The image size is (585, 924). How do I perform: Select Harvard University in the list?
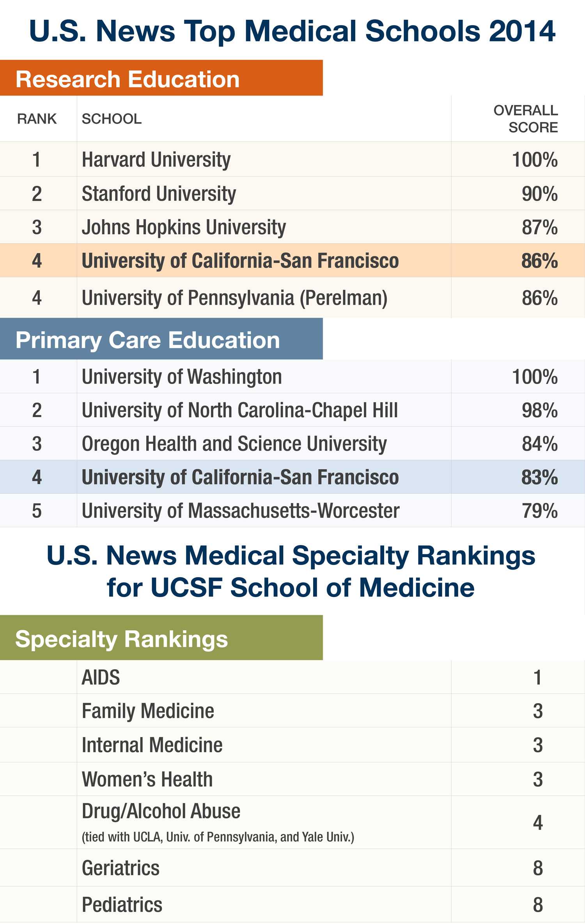pos(156,160)
